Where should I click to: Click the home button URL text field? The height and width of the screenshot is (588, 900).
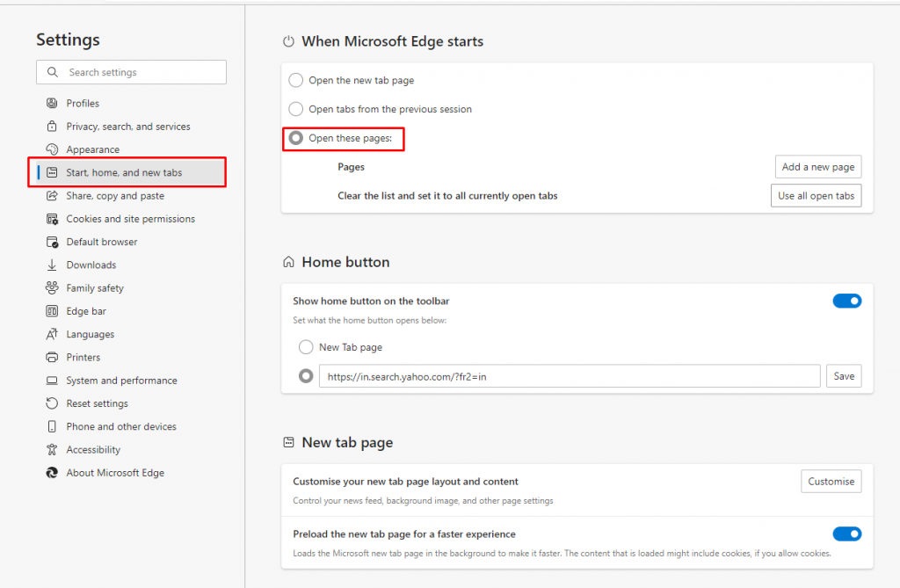point(570,376)
